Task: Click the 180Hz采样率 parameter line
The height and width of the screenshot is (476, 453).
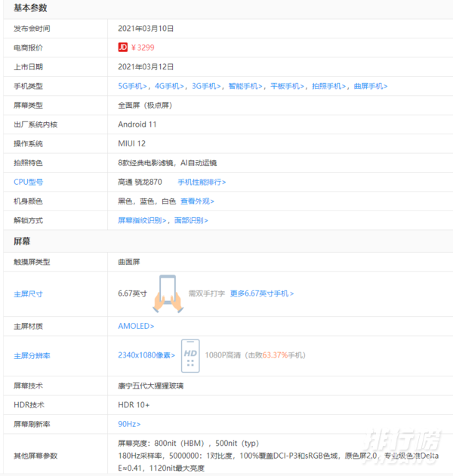Action: click(279, 456)
